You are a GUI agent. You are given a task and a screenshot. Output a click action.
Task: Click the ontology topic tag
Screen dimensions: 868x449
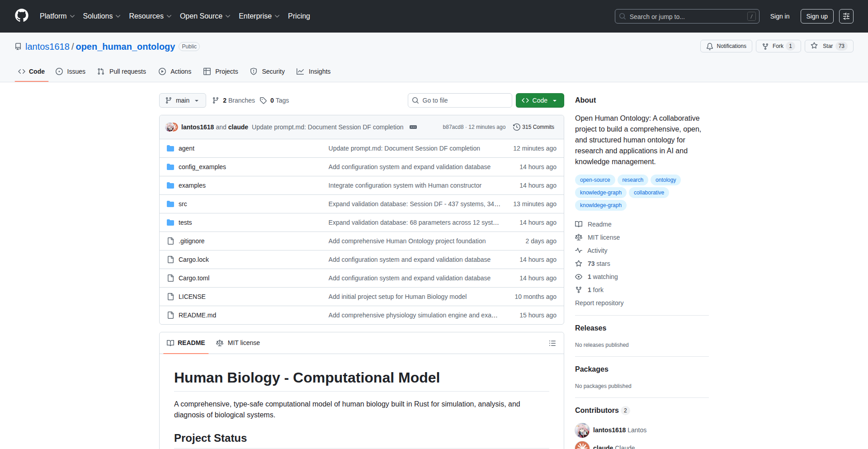click(x=665, y=180)
